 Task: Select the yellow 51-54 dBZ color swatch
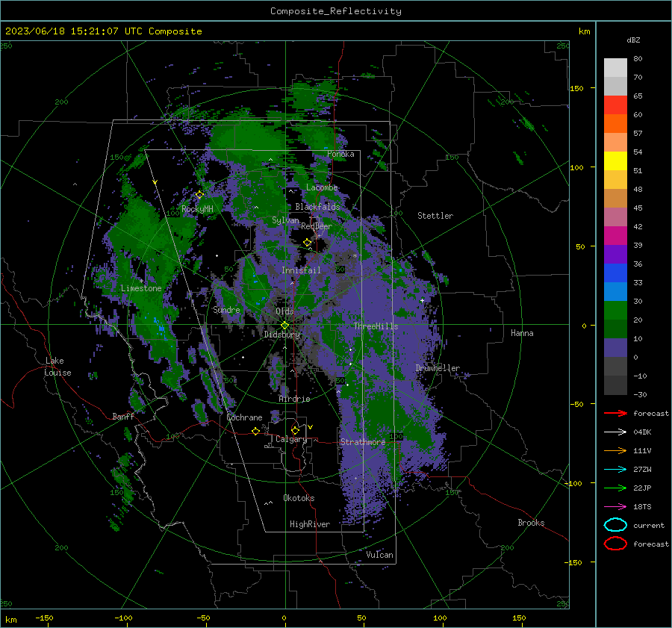[615, 161]
